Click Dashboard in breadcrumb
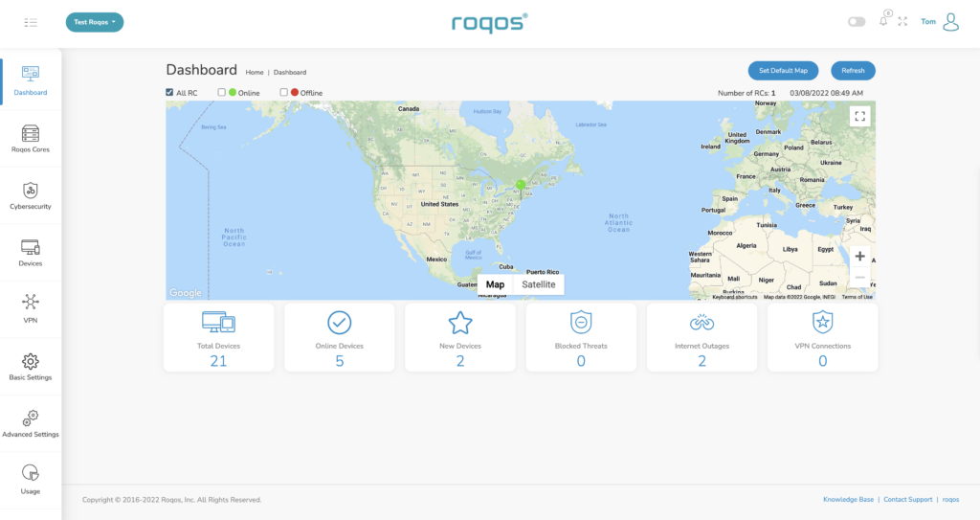Image resolution: width=980 pixels, height=520 pixels. click(x=290, y=73)
